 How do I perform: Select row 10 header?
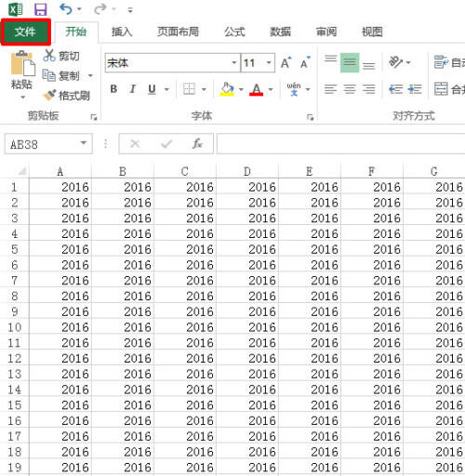pos(15,327)
